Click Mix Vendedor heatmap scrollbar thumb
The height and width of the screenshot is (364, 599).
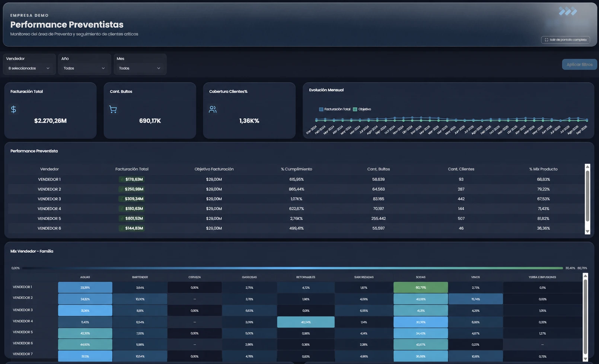click(585, 316)
